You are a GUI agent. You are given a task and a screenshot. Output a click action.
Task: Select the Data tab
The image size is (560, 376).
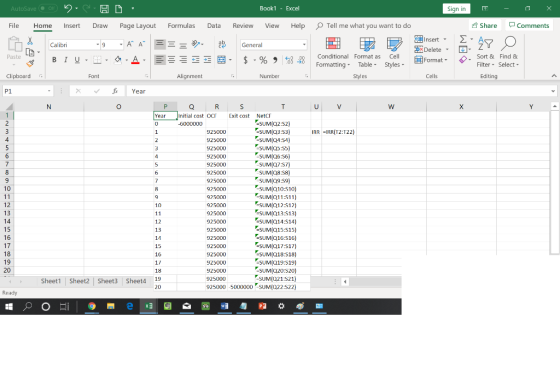pyautogui.click(x=214, y=26)
